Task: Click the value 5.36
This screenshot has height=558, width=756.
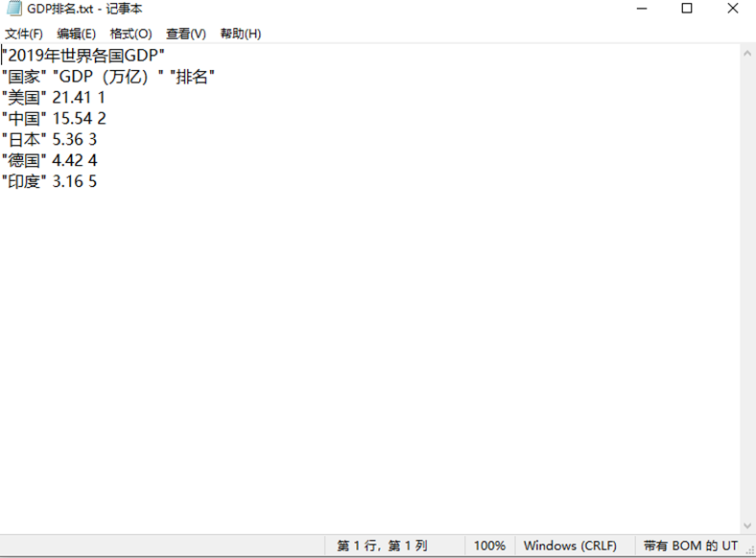Action: 67,140
